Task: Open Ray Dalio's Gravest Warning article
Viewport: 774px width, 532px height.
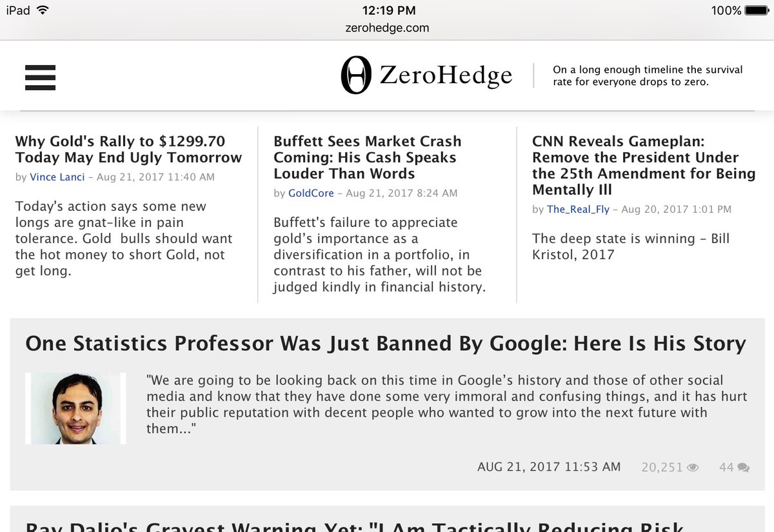Action: (353, 526)
